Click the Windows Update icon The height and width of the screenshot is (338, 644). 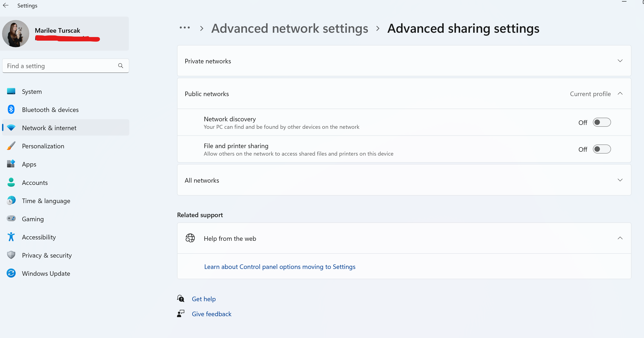[11, 273]
